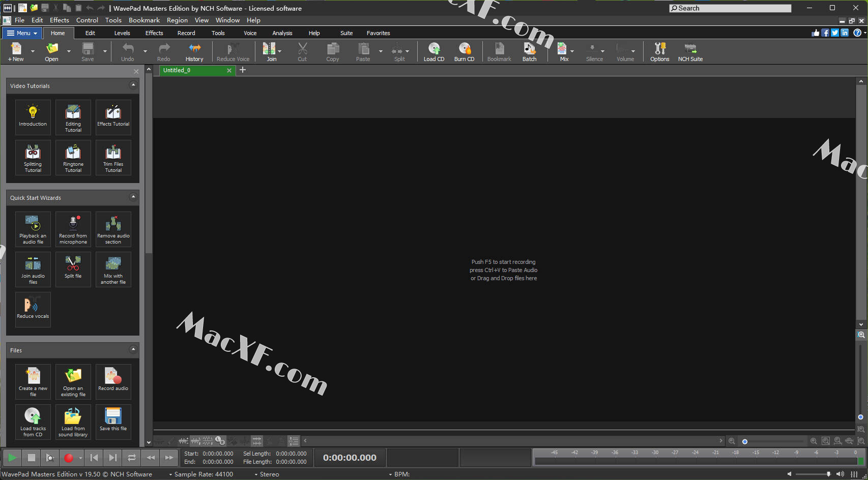
Task: Open the Region menu
Action: click(x=177, y=20)
